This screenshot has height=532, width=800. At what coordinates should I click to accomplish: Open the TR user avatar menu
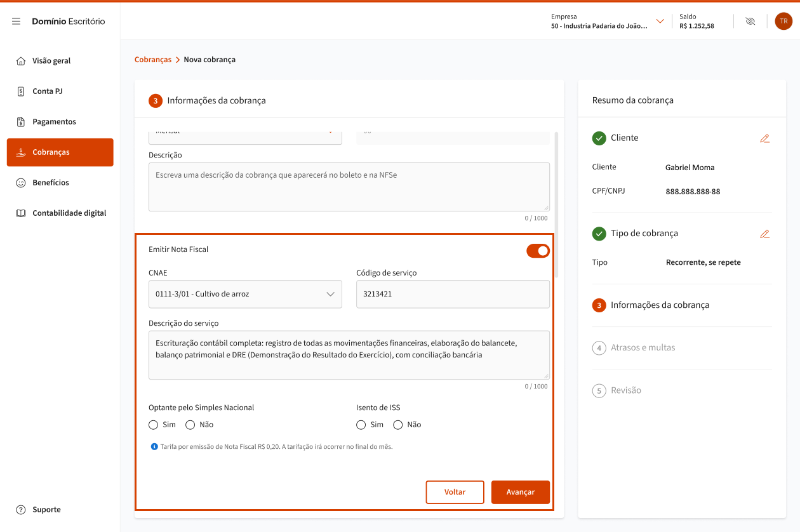point(783,21)
